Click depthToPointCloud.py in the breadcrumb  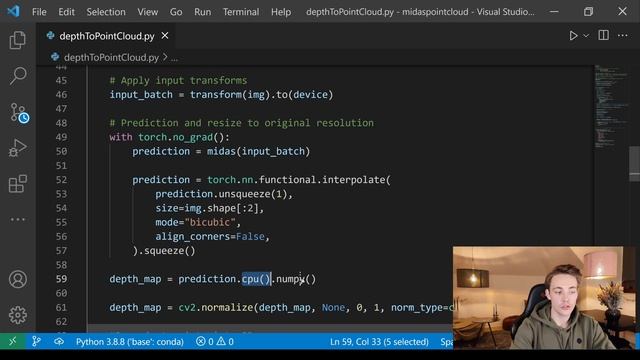click(x=111, y=58)
